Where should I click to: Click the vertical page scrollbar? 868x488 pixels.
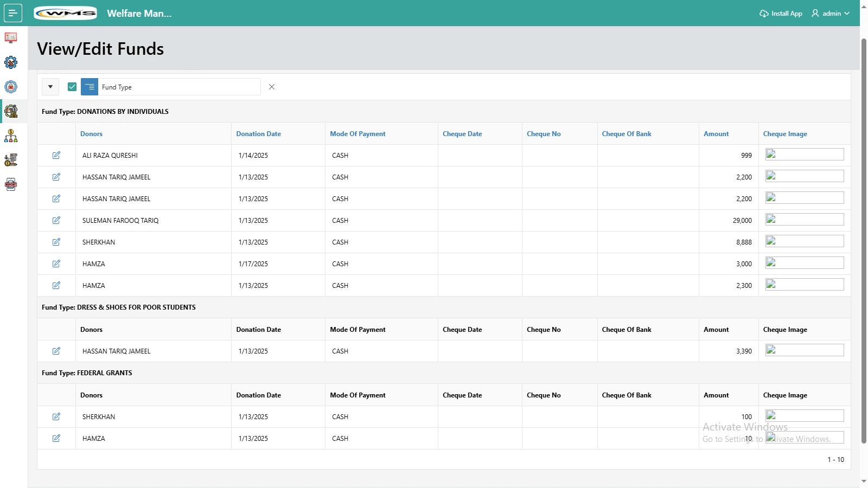tap(864, 239)
